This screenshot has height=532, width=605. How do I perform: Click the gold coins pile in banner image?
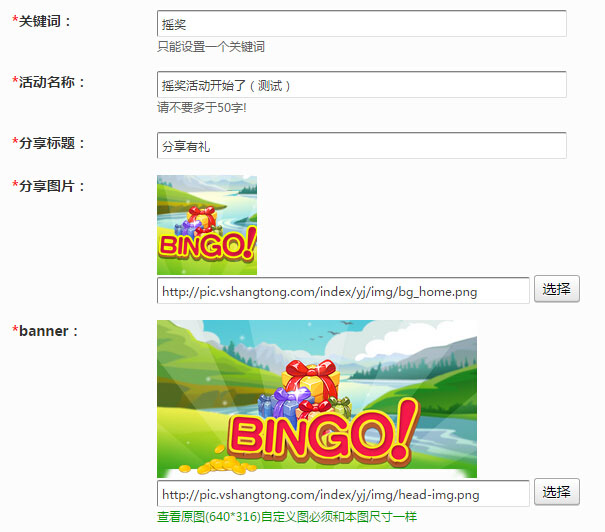[x=218, y=461]
